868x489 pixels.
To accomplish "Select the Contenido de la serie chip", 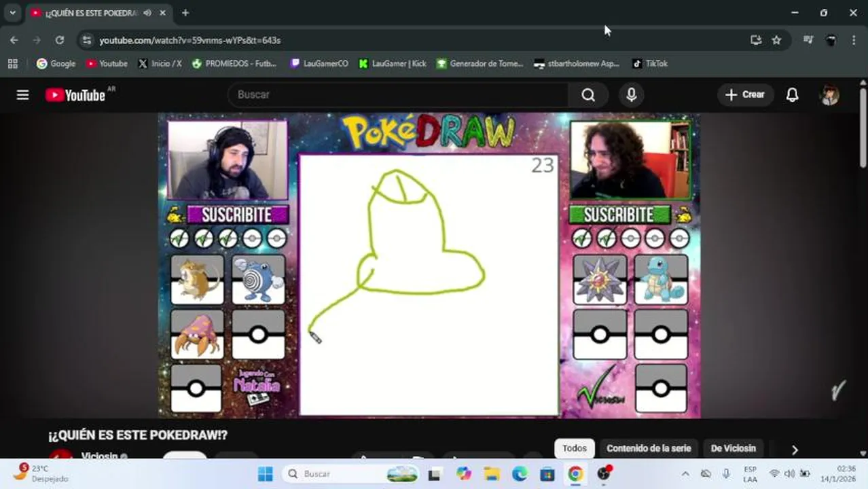I will click(649, 448).
